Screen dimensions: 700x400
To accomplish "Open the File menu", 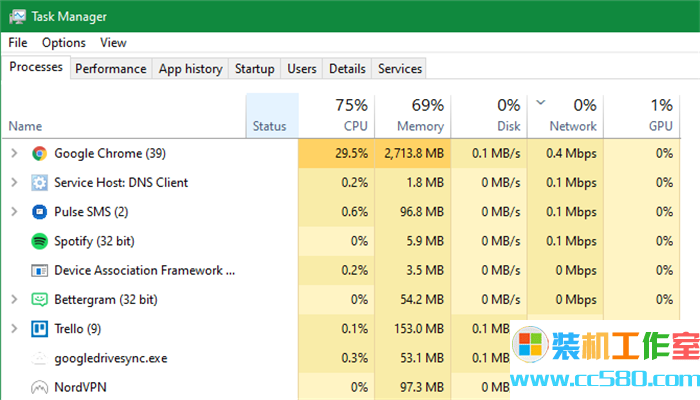I will coord(18,42).
